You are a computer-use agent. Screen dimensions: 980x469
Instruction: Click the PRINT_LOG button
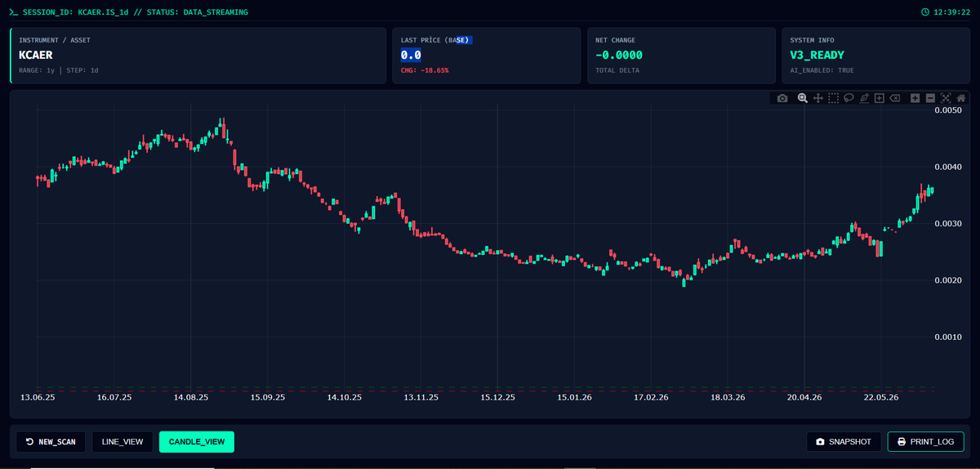click(x=926, y=442)
